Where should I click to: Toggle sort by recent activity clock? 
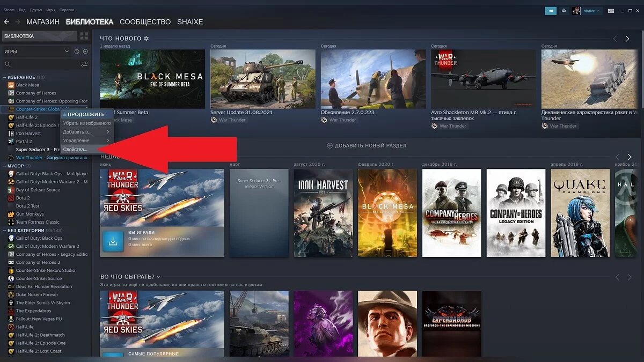coord(77,51)
